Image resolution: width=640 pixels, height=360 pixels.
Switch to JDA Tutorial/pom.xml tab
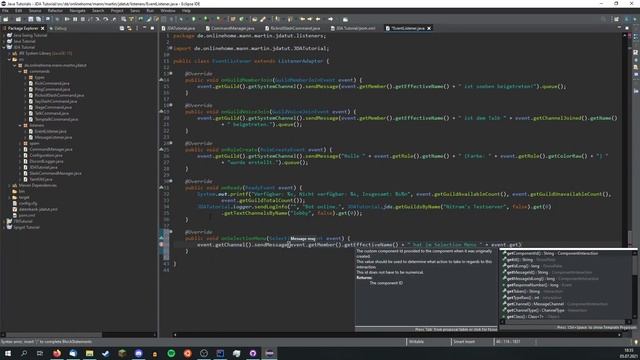coord(353,28)
